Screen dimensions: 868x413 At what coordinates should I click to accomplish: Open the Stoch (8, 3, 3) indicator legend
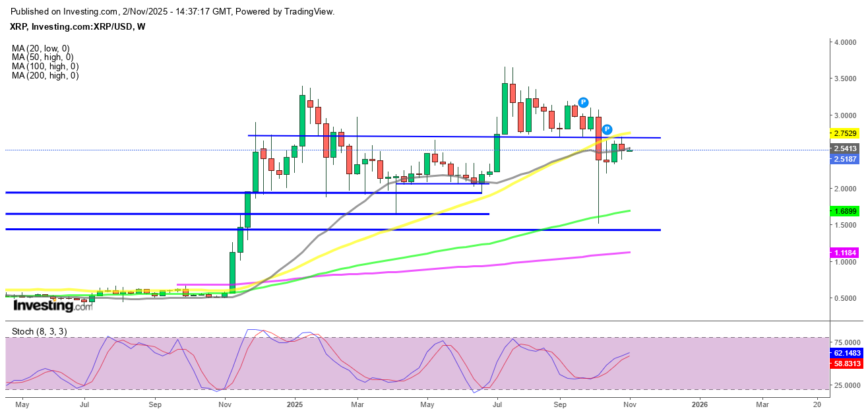point(39,331)
